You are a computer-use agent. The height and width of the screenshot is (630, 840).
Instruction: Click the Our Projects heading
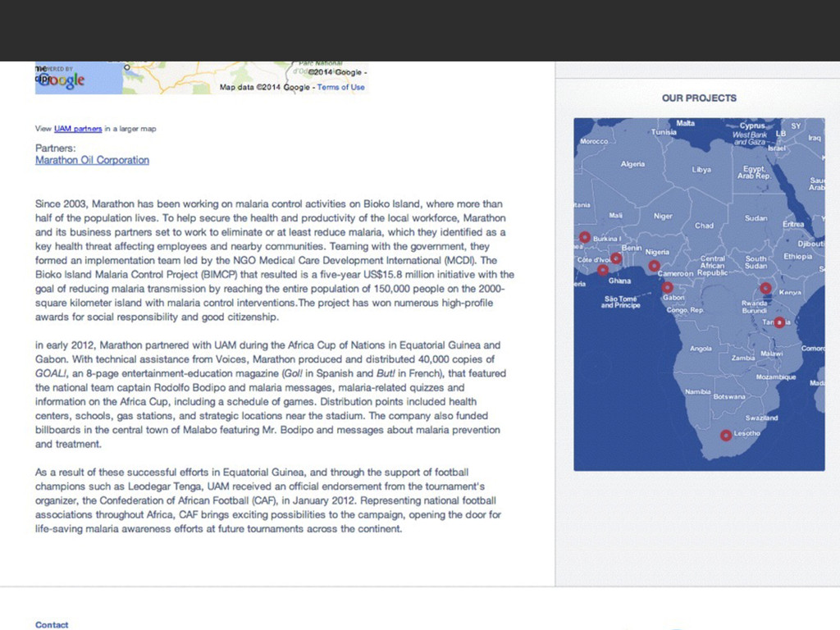tap(699, 98)
